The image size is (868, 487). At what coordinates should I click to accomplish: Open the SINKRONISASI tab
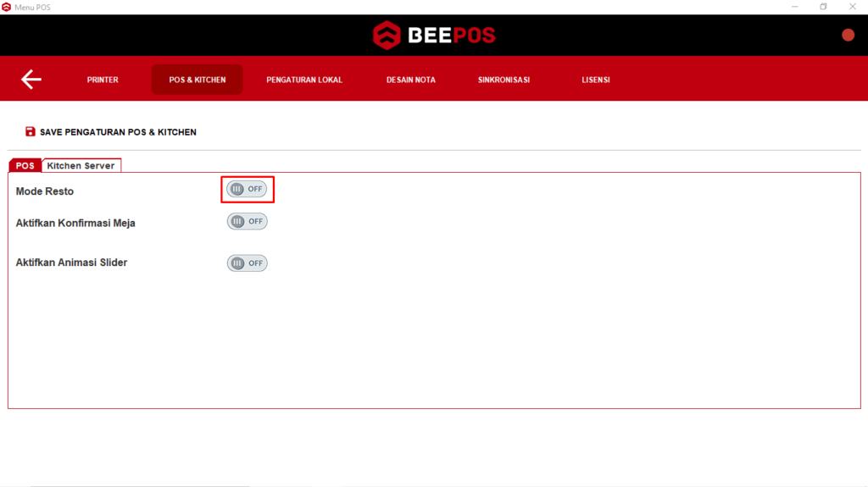tap(504, 80)
